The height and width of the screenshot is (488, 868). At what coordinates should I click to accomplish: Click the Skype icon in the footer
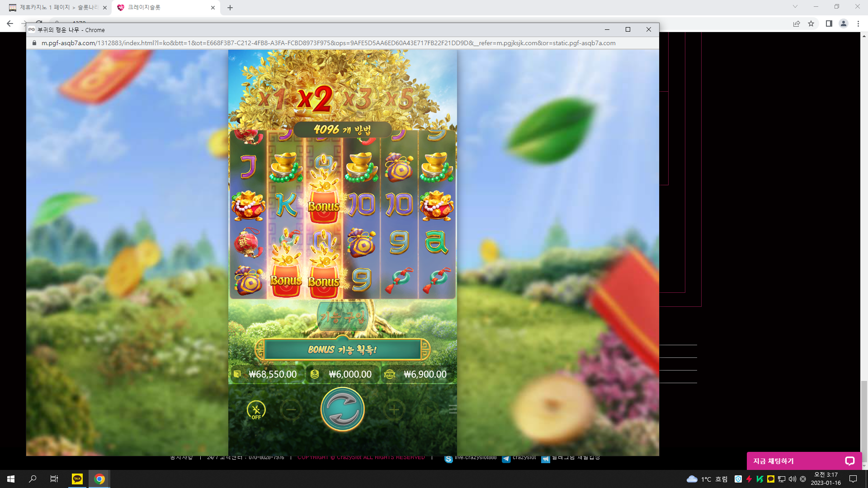coord(448,459)
